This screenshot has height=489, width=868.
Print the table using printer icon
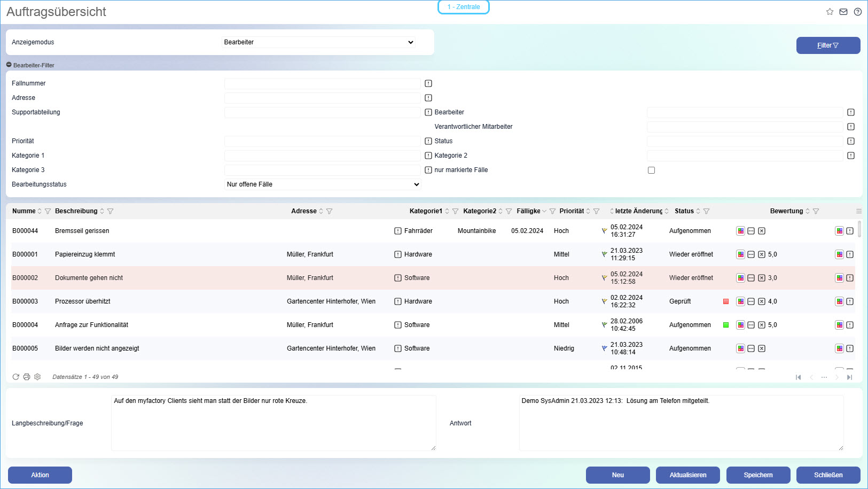pos(27,377)
